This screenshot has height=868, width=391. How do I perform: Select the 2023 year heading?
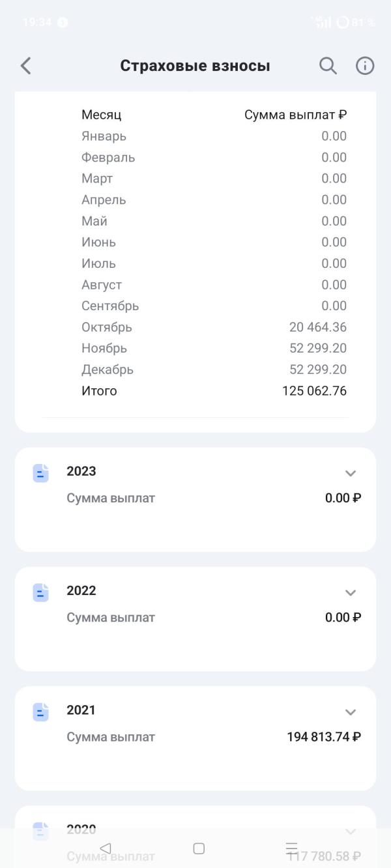coord(81,471)
